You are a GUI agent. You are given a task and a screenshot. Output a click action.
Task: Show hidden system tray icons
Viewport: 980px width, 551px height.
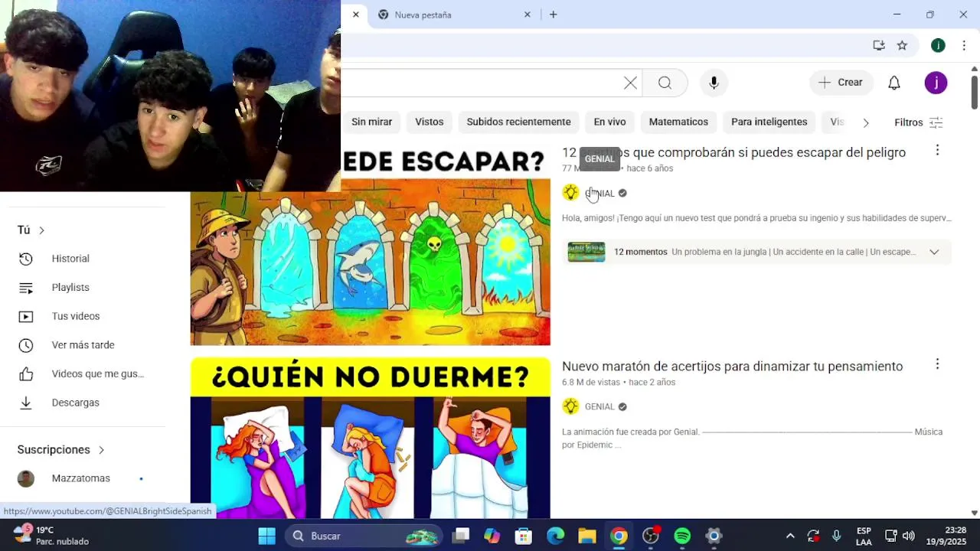790,536
